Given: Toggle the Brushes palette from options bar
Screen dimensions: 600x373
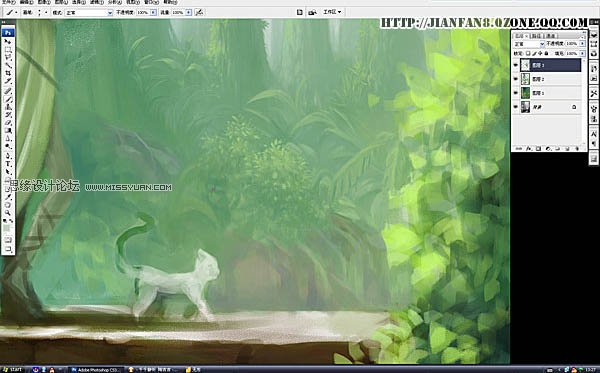Looking at the screenshot, I should click(300, 12).
